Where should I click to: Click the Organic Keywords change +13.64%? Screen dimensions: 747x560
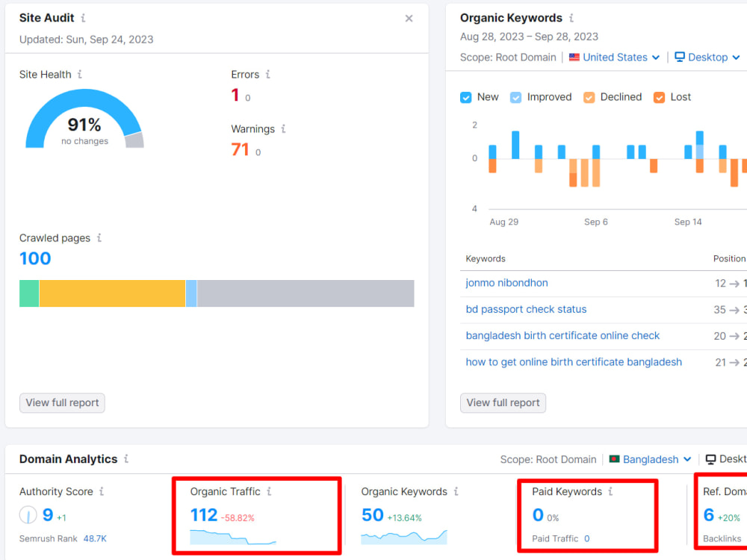click(404, 518)
